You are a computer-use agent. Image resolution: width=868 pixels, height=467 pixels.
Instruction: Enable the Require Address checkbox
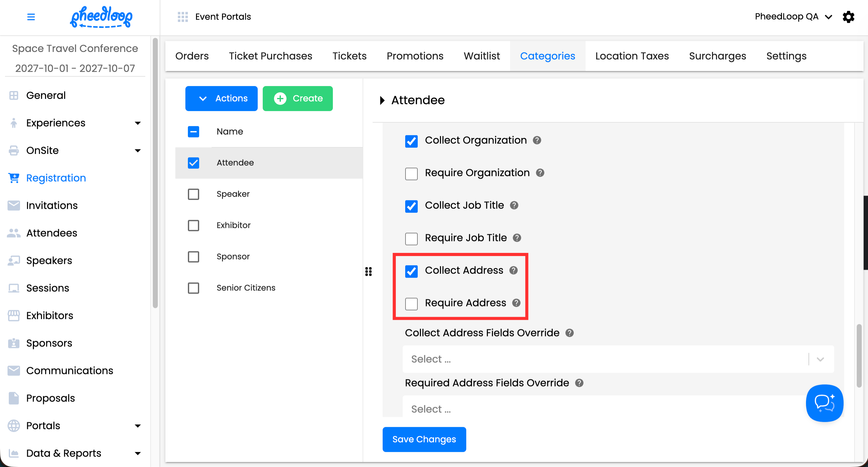coord(411,303)
